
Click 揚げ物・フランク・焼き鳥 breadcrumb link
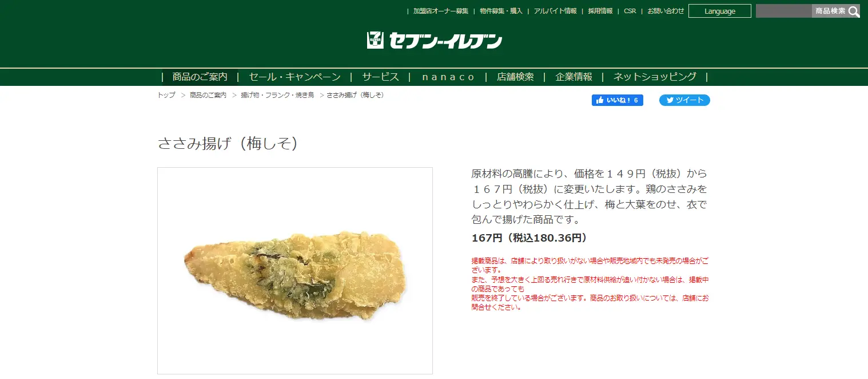[277, 95]
